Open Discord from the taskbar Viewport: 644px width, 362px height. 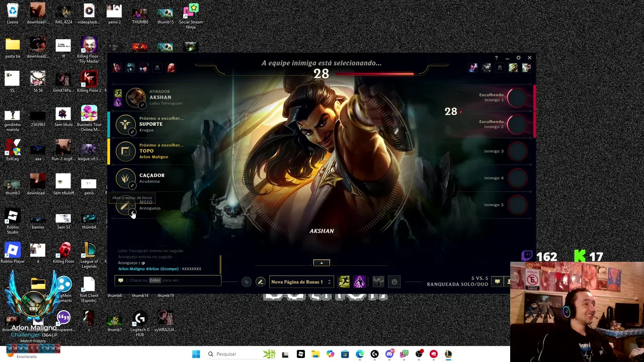pos(389,354)
